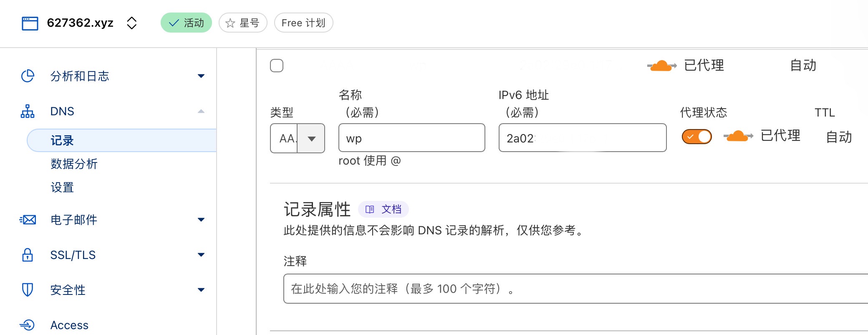Screen dimensions: 868x335
Task: Expand the 分析和日志 sidebar section
Action: [201, 76]
